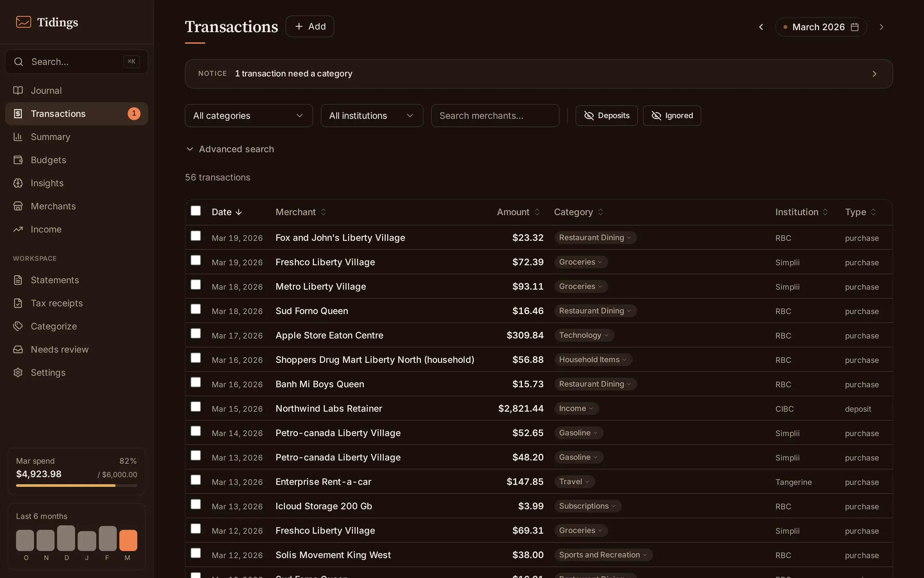The width and height of the screenshot is (924, 578).
Task: Click the Tax receipts file icon
Action: pyautogui.click(x=18, y=303)
